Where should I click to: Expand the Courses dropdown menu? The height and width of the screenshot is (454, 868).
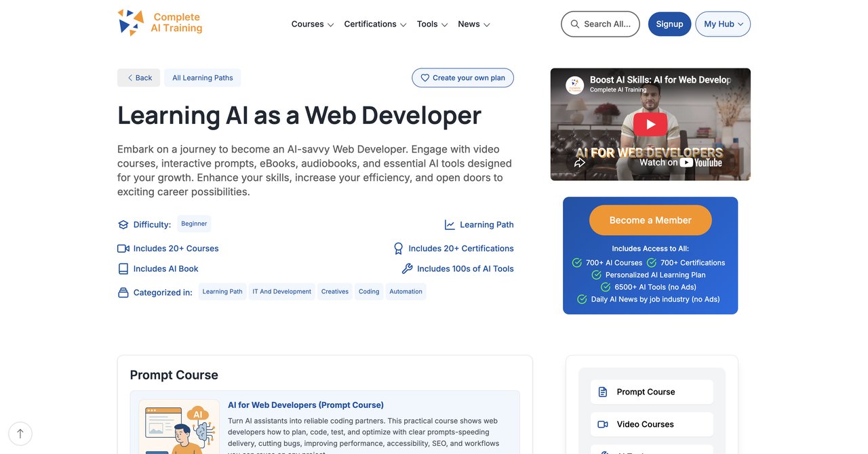(313, 24)
